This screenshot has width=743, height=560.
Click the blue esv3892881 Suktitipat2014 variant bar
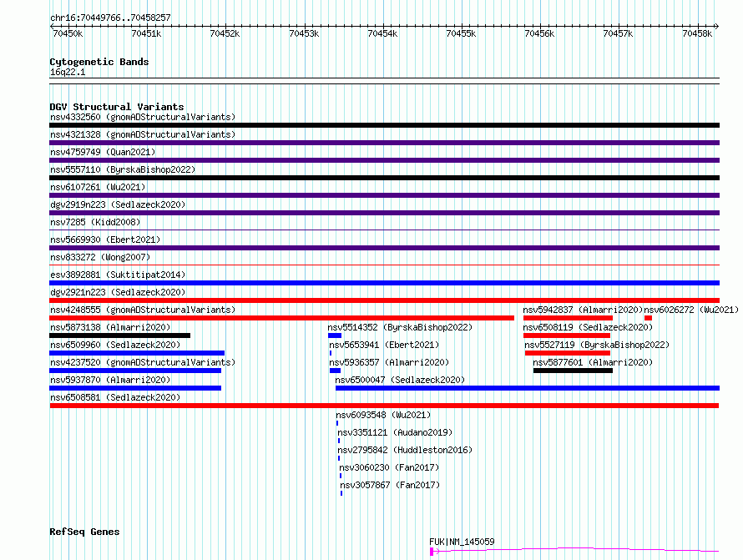point(384,283)
